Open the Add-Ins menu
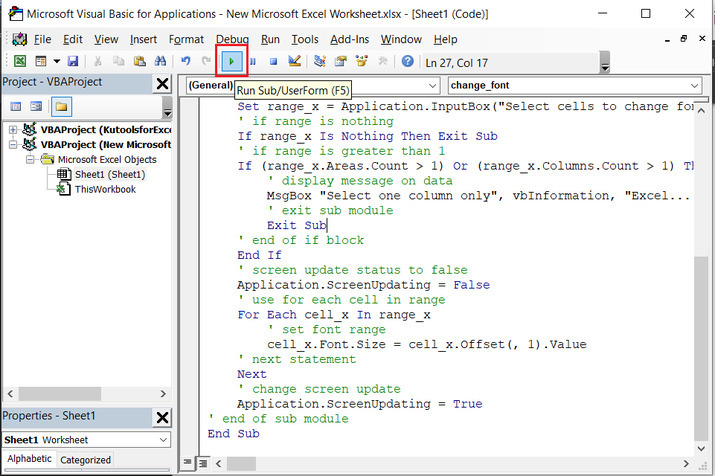 (x=349, y=40)
